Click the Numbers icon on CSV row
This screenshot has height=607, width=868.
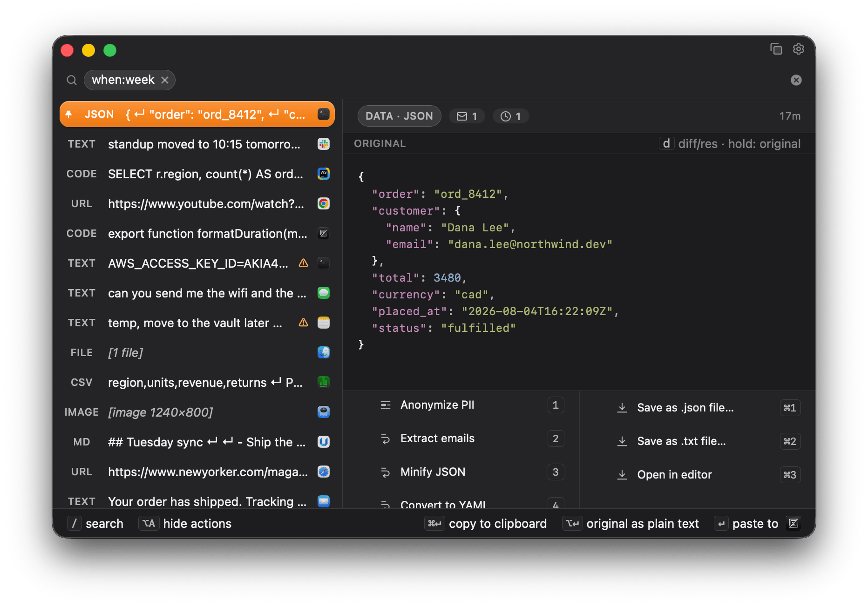click(x=324, y=382)
